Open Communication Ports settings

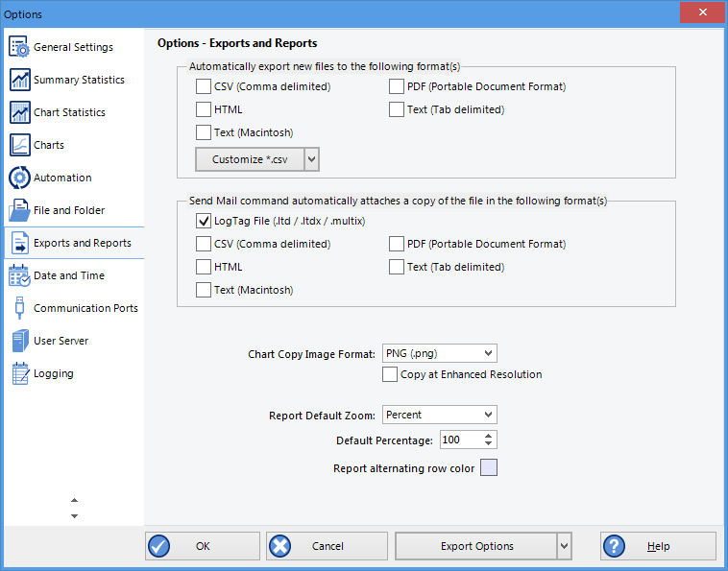(x=74, y=308)
